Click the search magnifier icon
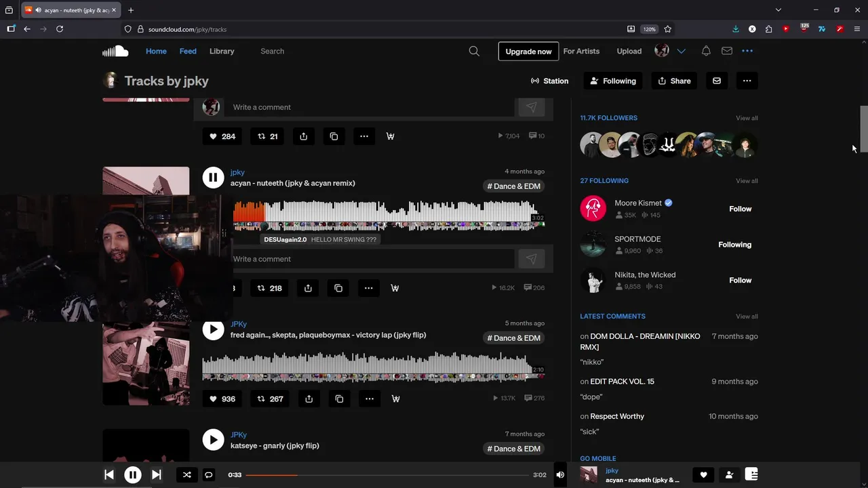Image resolution: width=868 pixels, height=488 pixels. point(474,51)
